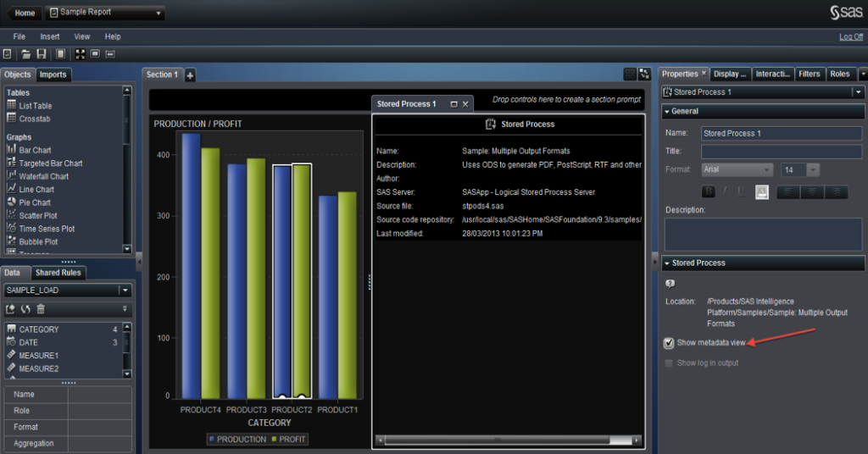Click the SAS logo in header
Image resolution: width=868 pixels, height=454 pixels.
tap(847, 12)
